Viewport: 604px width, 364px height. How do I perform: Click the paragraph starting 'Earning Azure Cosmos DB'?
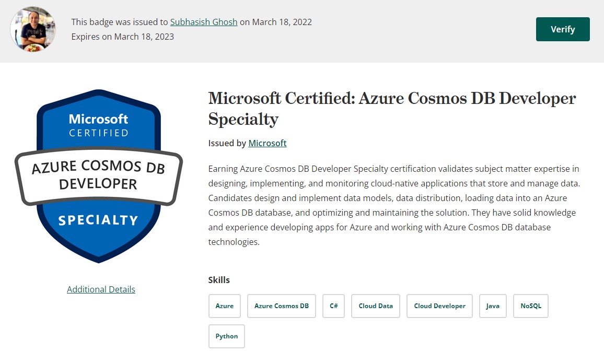pyautogui.click(x=394, y=205)
